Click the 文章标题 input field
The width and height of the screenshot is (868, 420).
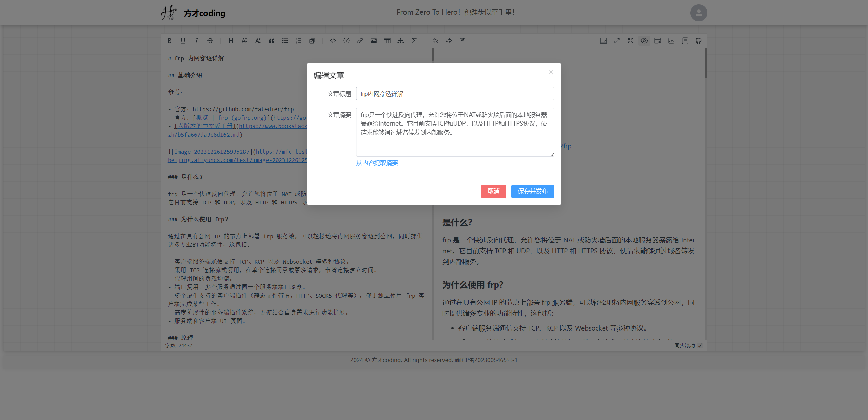click(455, 94)
